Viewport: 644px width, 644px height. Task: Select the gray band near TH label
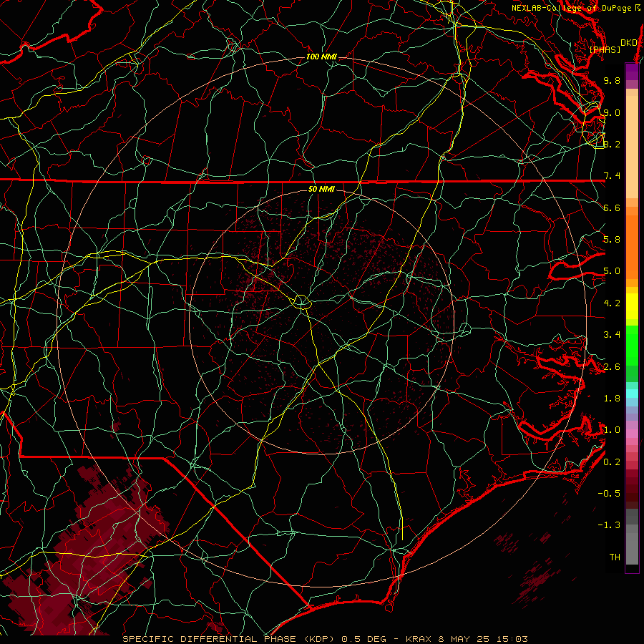click(x=632, y=549)
